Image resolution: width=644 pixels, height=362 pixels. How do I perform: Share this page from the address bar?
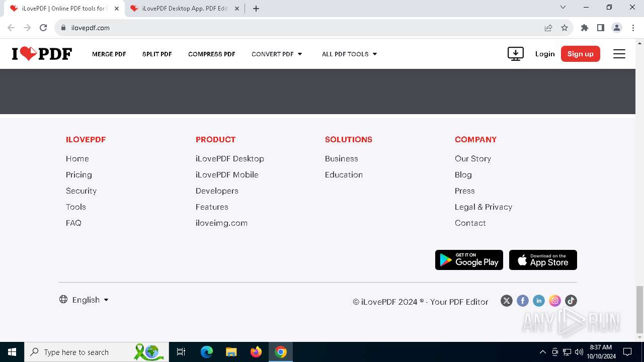click(548, 28)
